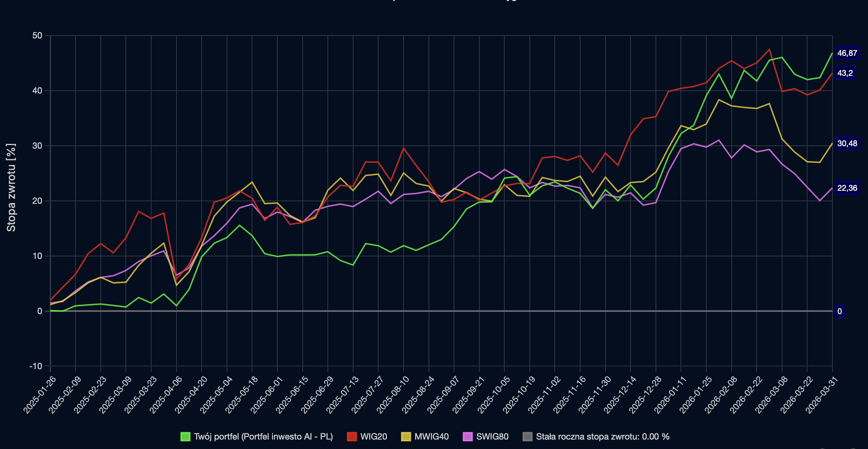The image size is (868, 449).
Task: Toggle the MWIG40 legend text label
Action: [x=431, y=437]
